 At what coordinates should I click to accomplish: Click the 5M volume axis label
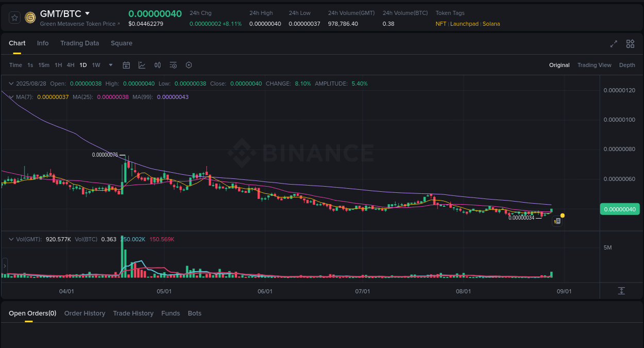click(607, 248)
